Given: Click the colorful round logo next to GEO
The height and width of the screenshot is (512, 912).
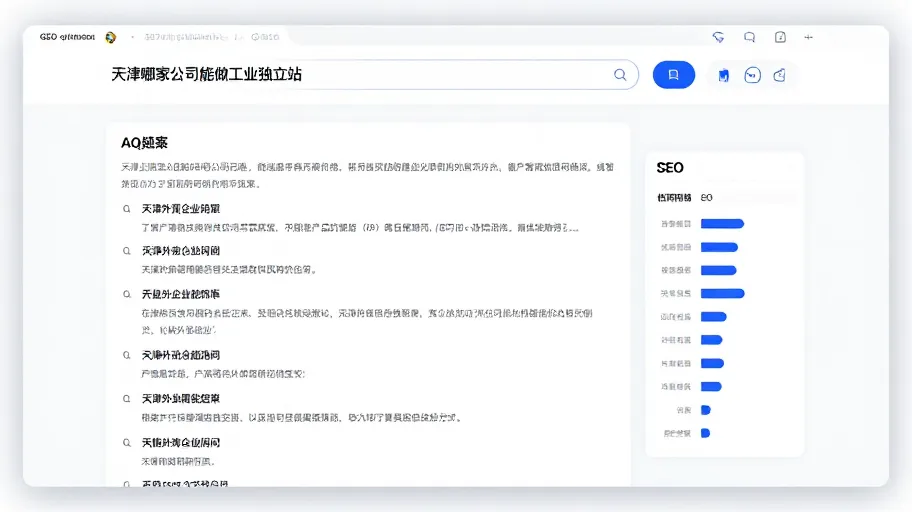Looking at the screenshot, I should click(x=111, y=37).
